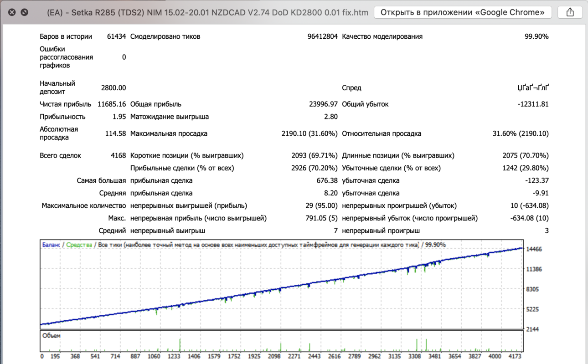Select the 'Абсолютная просадка' label

click(59, 133)
